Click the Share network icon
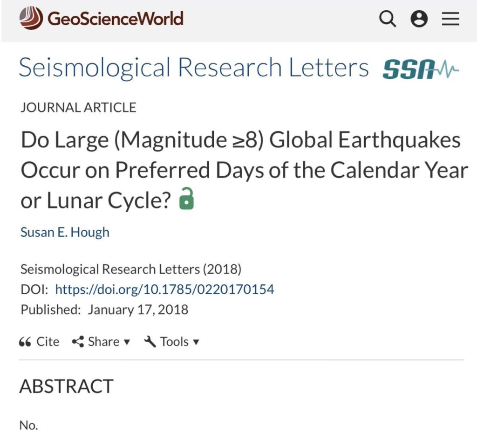The width and height of the screenshot is (477, 448). click(x=78, y=342)
